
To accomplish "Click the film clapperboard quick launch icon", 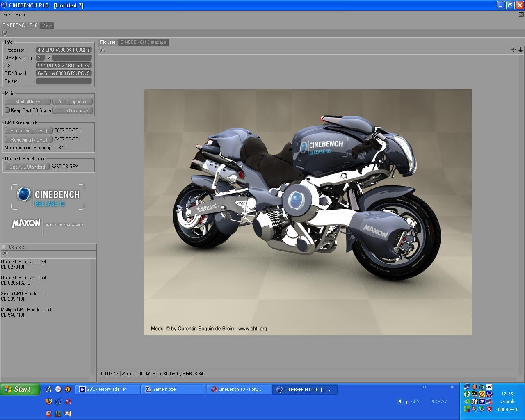I will [x=58, y=402].
